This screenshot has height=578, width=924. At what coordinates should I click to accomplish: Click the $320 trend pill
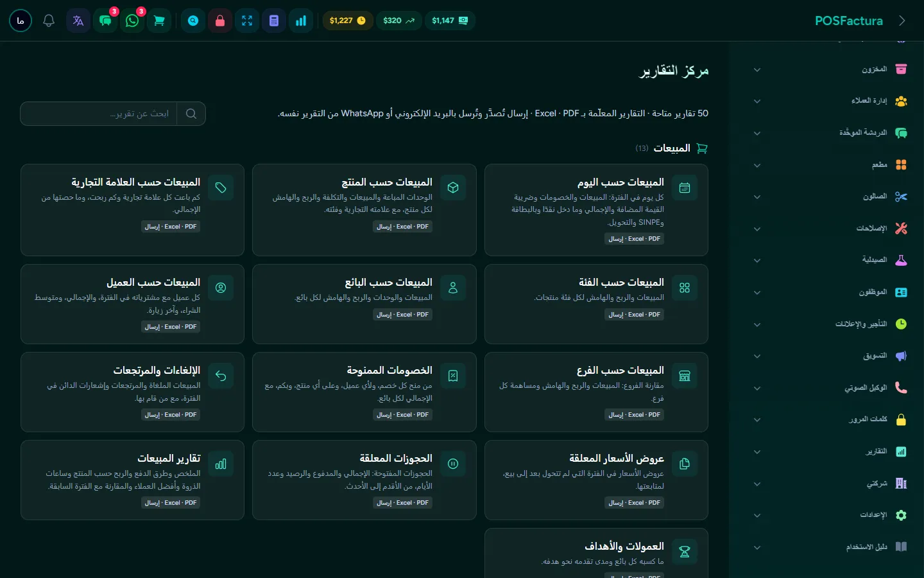click(398, 21)
